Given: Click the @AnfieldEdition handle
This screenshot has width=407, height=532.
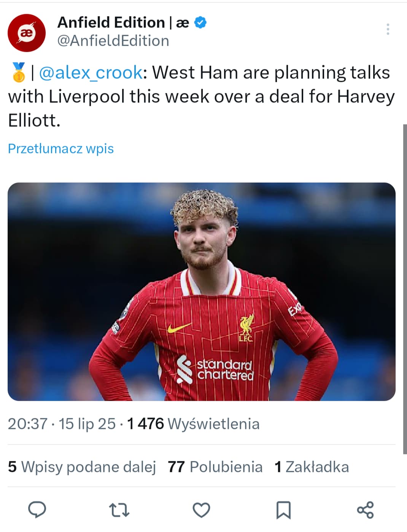Looking at the screenshot, I should click(x=113, y=41).
